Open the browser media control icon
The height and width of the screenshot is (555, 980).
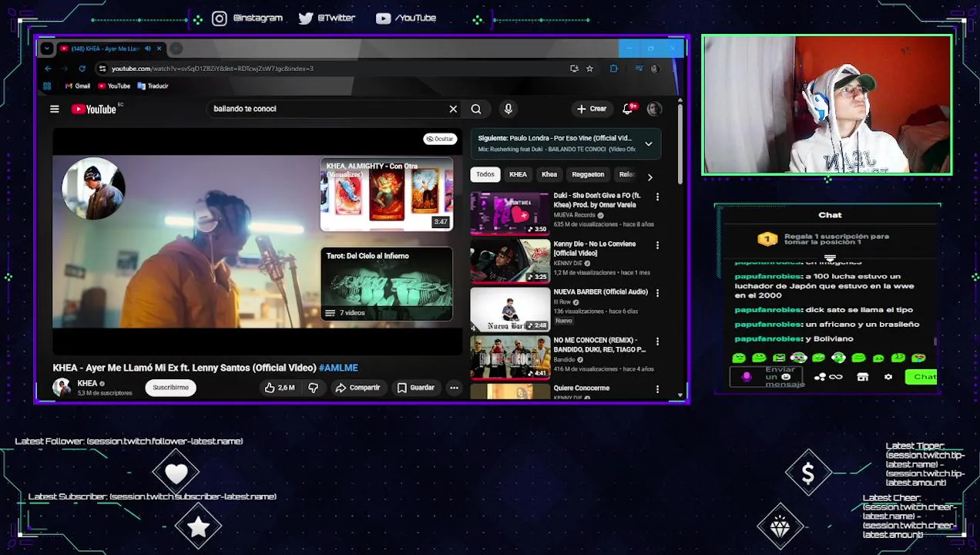(x=639, y=69)
